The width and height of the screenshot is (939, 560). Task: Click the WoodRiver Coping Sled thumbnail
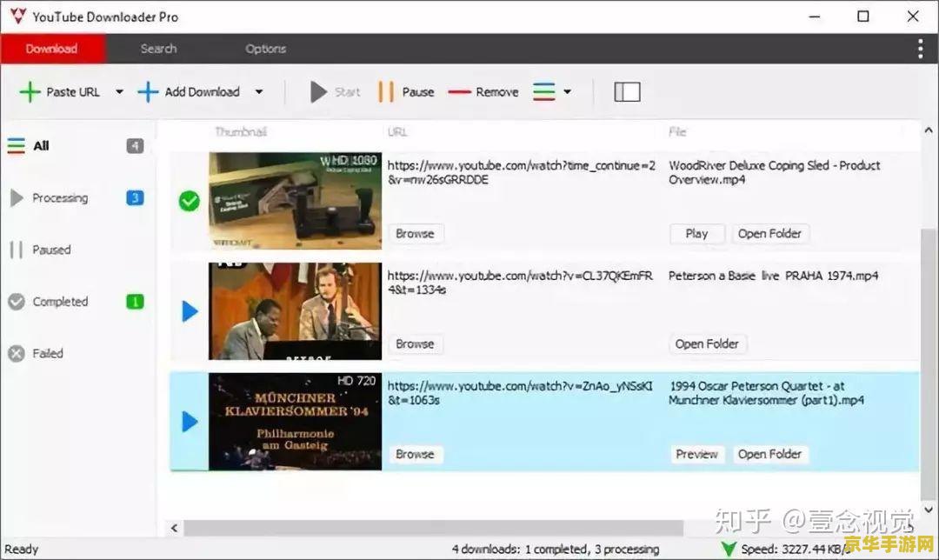296,201
